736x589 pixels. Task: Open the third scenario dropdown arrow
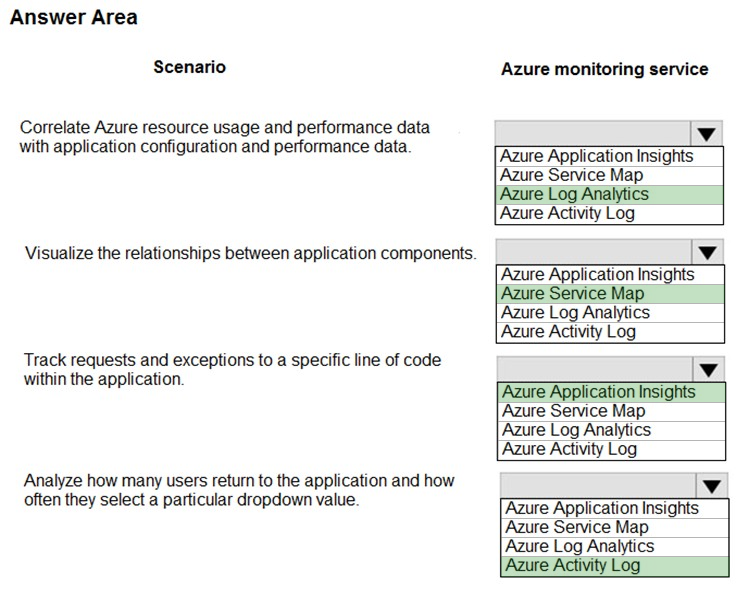(x=708, y=369)
